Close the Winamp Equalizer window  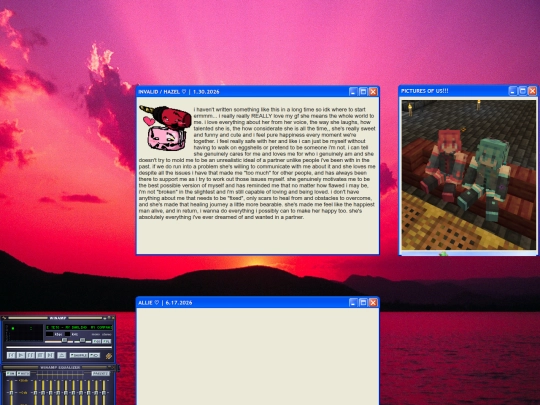tap(113, 367)
